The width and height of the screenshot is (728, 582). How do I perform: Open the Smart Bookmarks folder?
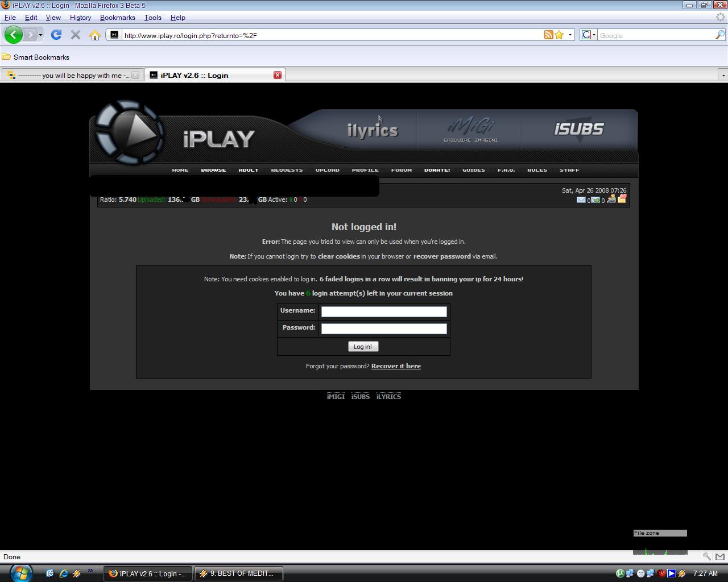tap(36, 57)
